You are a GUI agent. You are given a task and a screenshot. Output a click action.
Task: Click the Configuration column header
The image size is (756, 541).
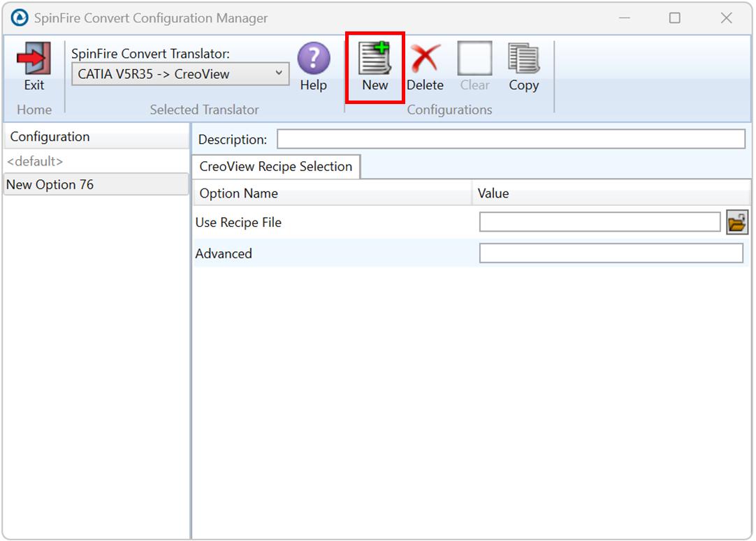96,137
